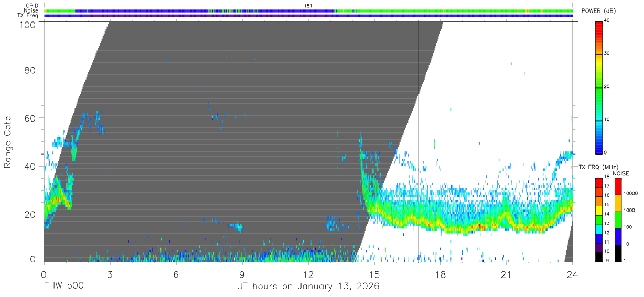
Task: Click the power colorbar gradient
Action: coord(599,87)
